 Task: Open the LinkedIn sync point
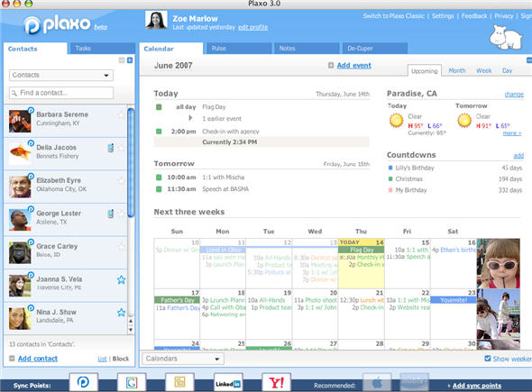point(228,383)
